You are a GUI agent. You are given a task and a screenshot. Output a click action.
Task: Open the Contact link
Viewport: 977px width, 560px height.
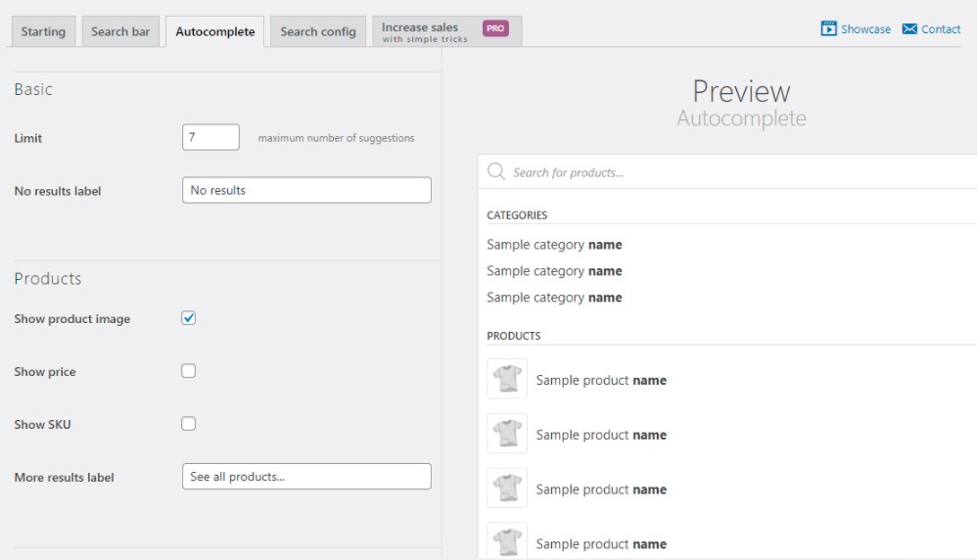click(x=941, y=29)
